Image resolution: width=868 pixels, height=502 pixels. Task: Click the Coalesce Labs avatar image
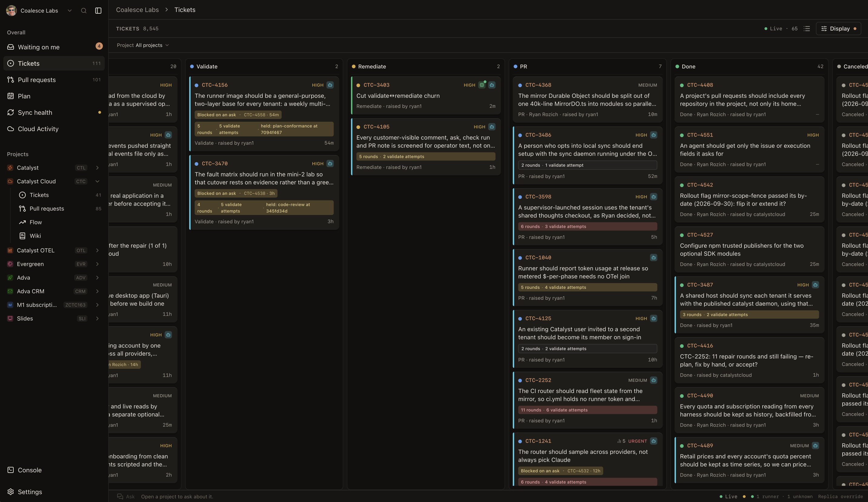(12, 11)
